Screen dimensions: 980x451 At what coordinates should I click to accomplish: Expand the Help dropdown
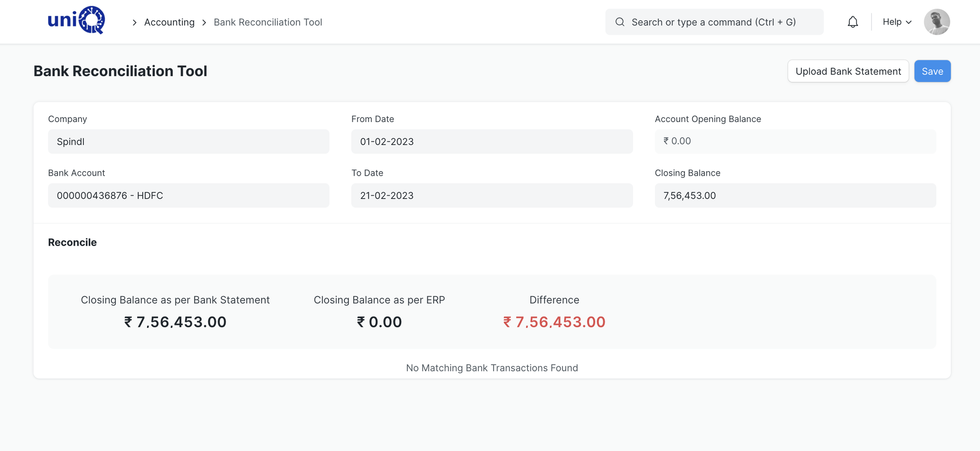point(897,22)
